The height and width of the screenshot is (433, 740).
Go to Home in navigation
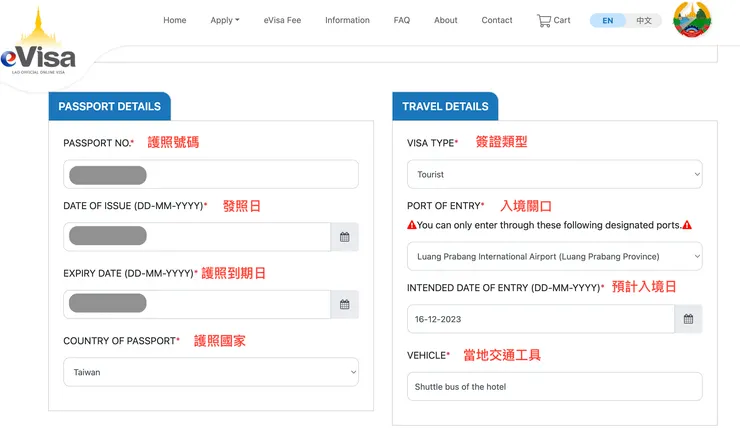pyautogui.click(x=175, y=20)
